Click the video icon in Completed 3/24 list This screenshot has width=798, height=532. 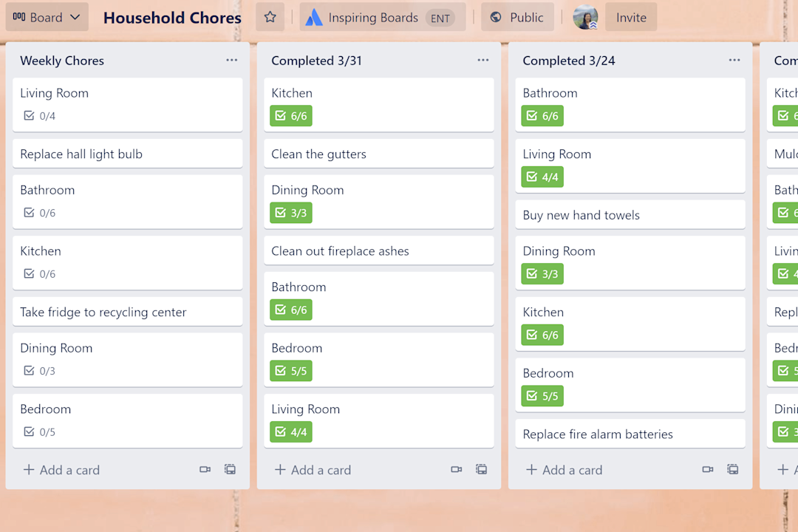coord(707,469)
